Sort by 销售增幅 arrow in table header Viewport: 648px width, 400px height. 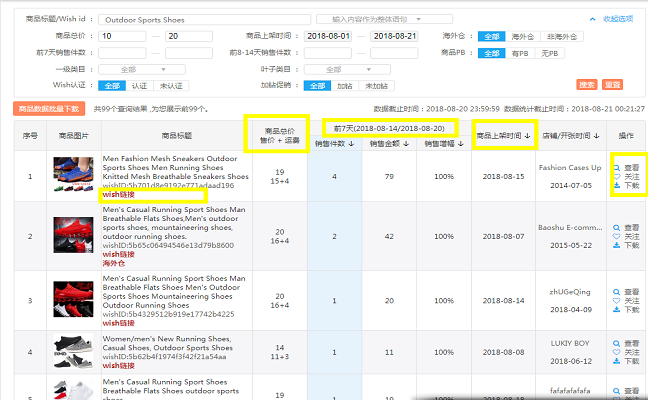click(x=461, y=144)
